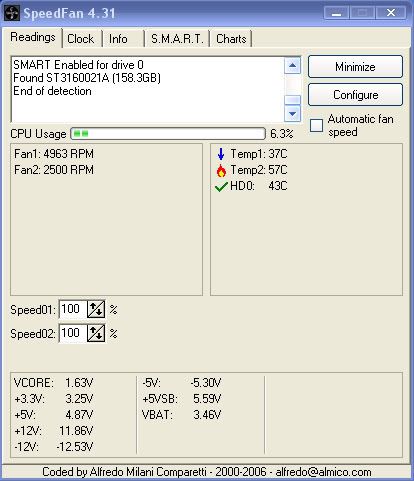Click the log scroll up arrow
Viewport: 414px width, 481px height.
click(x=293, y=65)
